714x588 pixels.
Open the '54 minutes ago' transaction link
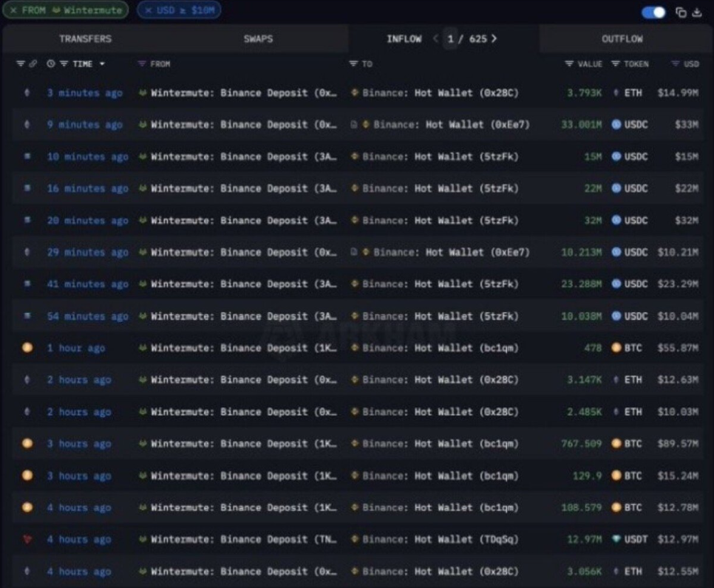click(x=87, y=316)
